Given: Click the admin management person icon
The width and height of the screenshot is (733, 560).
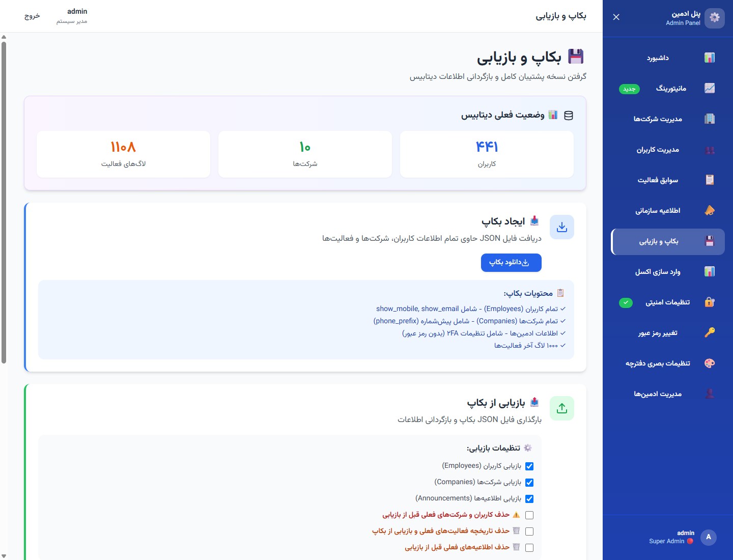Looking at the screenshot, I should click(710, 394).
